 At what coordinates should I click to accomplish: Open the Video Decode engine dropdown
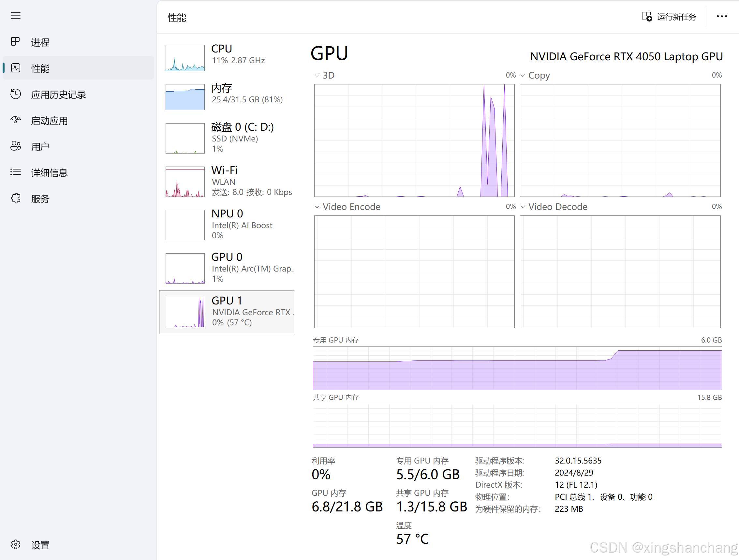tap(523, 207)
